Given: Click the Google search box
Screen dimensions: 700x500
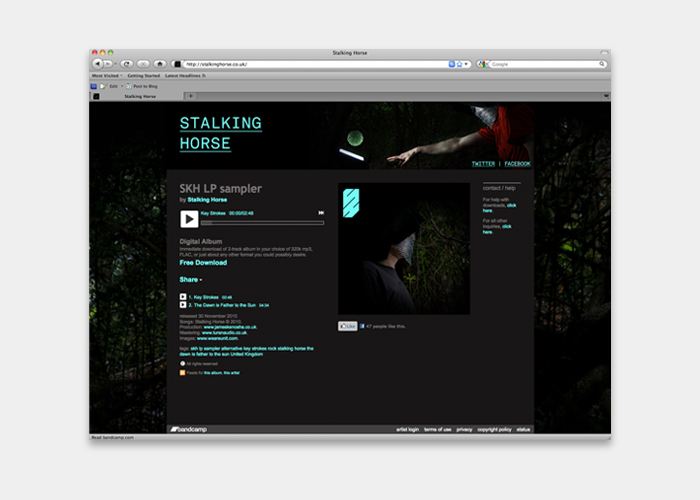Looking at the screenshot, I should [544, 64].
